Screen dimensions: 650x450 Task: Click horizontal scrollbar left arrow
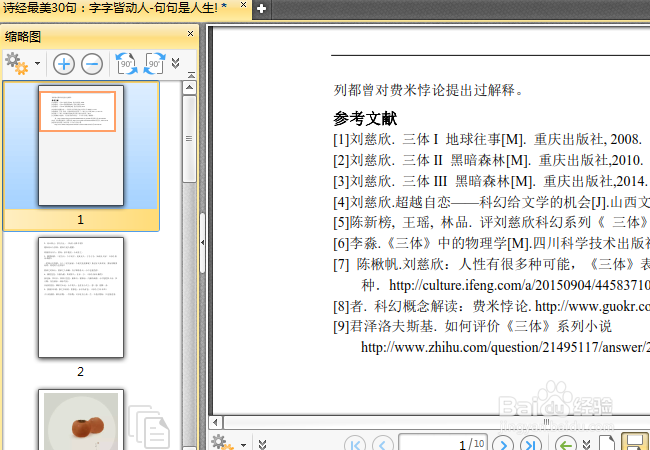(x=215, y=423)
